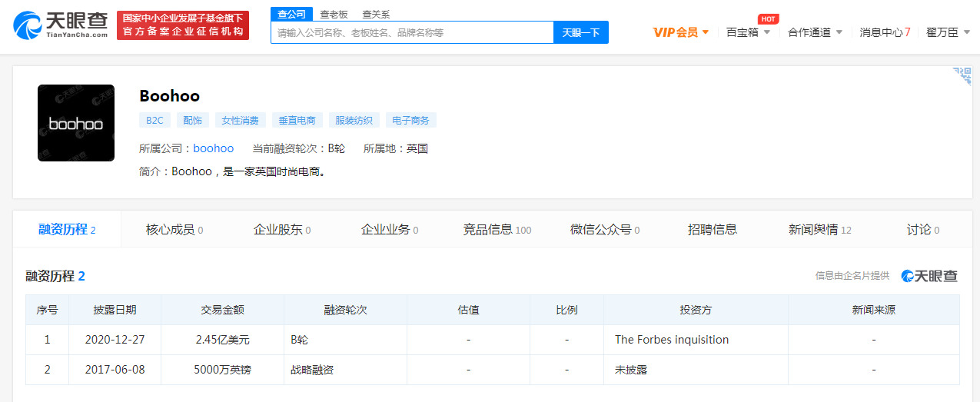This screenshot has height=402, width=980.
Task: Click the 天眼一下 search button
Action: [581, 32]
